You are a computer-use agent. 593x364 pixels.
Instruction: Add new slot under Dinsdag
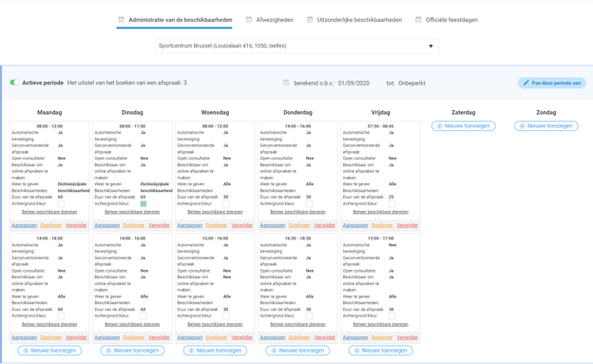click(x=132, y=351)
